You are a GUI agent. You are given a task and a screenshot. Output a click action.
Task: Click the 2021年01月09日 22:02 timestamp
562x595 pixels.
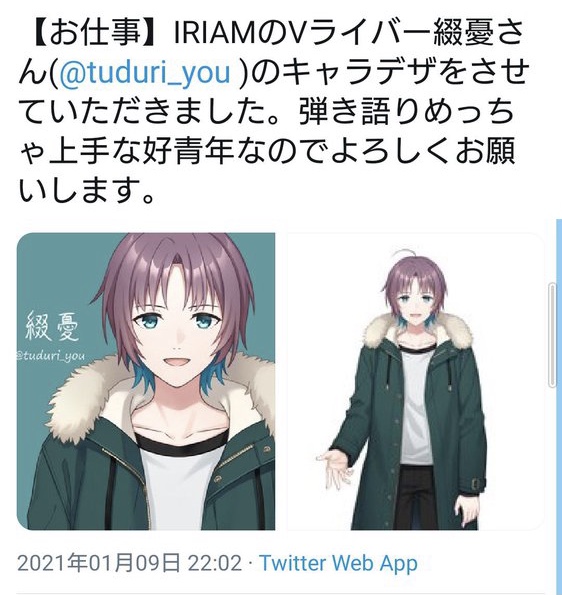click(x=130, y=562)
